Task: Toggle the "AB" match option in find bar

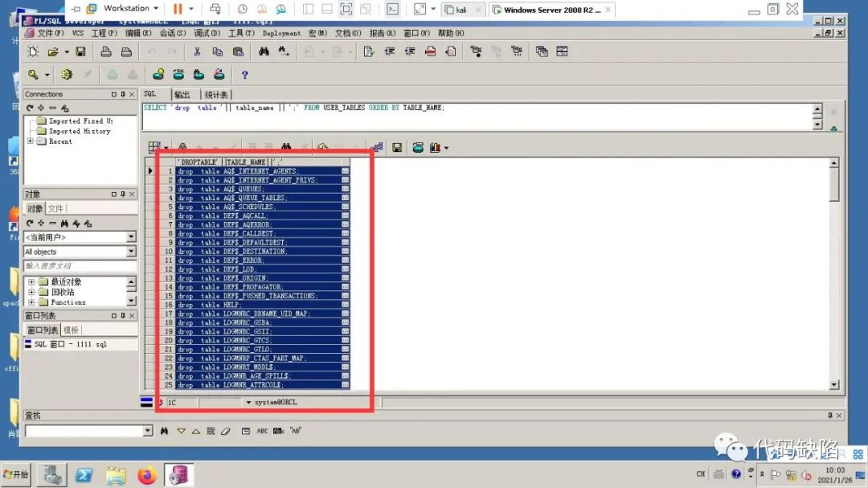Action: point(296,431)
